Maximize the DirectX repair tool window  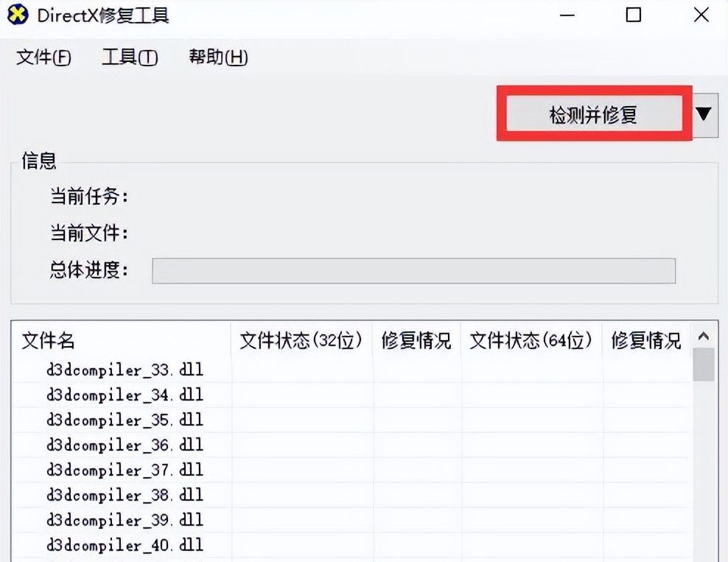[633, 15]
